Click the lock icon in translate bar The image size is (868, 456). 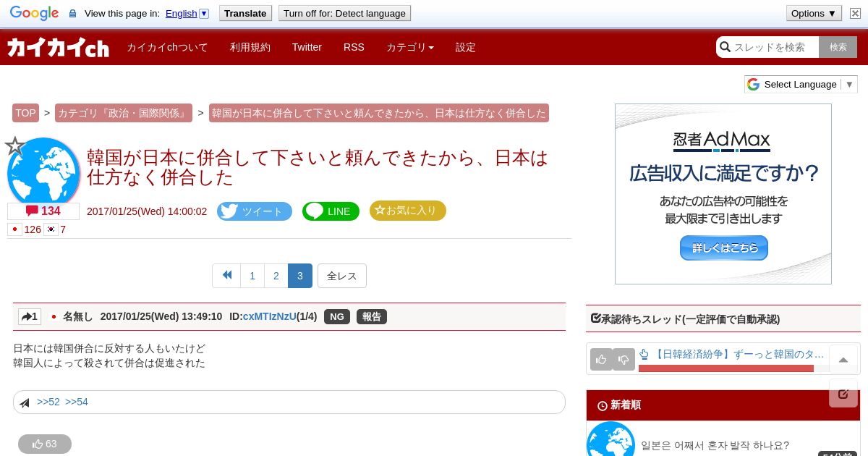[x=72, y=13]
